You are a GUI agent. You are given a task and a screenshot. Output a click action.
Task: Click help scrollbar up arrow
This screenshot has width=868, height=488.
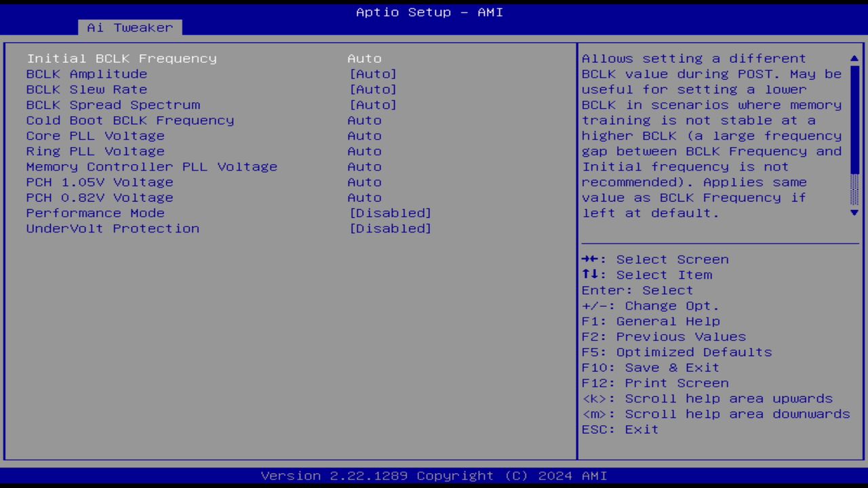[x=854, y=59]
